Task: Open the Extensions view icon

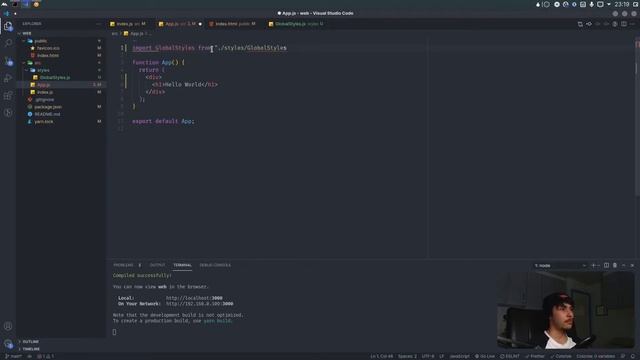Action: click(8, 96)
